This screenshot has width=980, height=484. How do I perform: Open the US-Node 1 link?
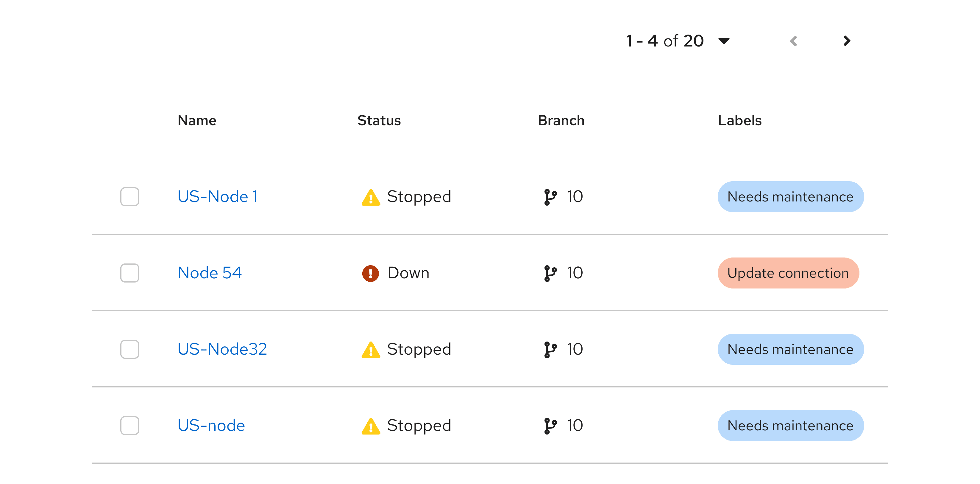[218, 196]
